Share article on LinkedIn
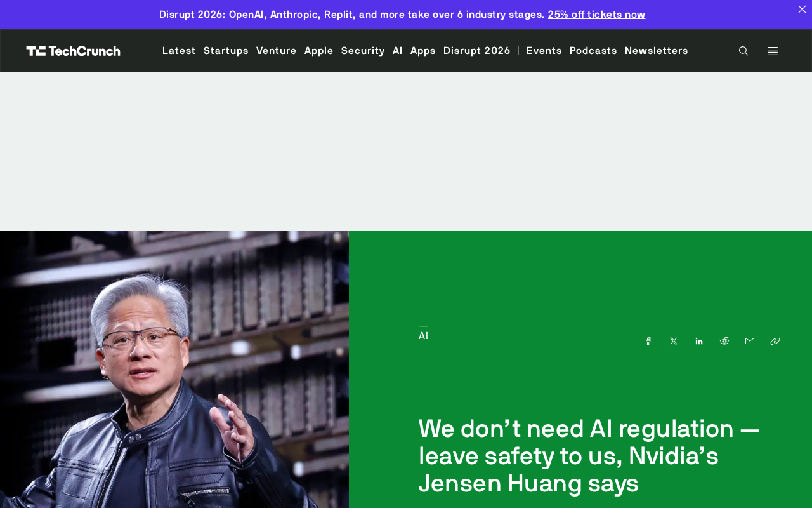Viewport: 812px width, 508px height. point(699,341)
